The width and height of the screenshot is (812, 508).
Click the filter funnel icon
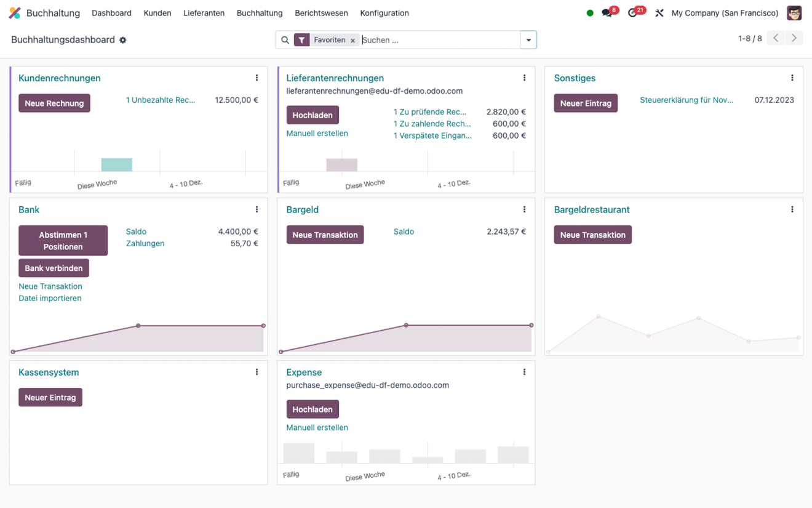pyautogui.click(x=301, y=40)
